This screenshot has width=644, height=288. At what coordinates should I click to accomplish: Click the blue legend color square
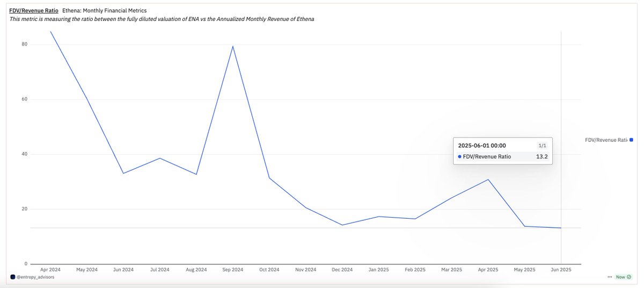tap(632, 140)
